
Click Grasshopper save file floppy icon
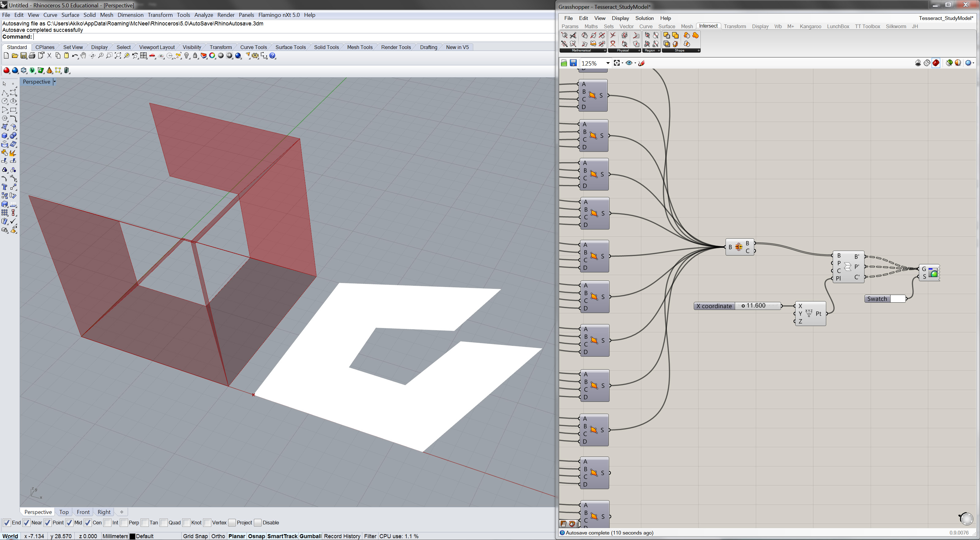pyautogui.click(x=573, y=63)
